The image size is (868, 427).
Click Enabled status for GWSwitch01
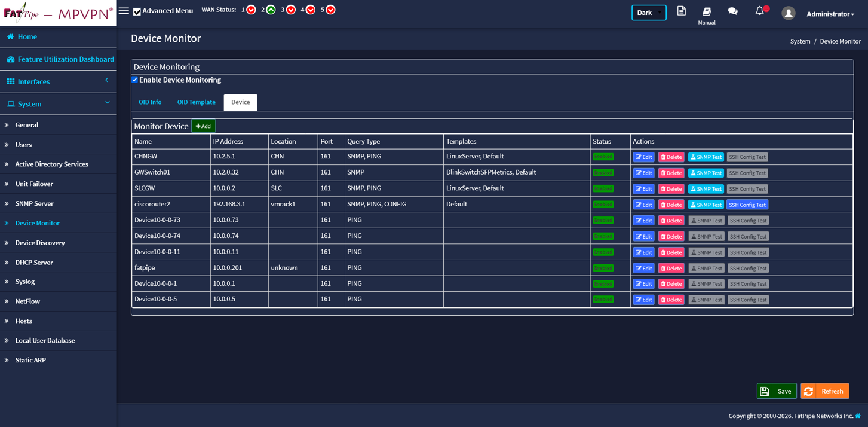click(x=603, y=172)
